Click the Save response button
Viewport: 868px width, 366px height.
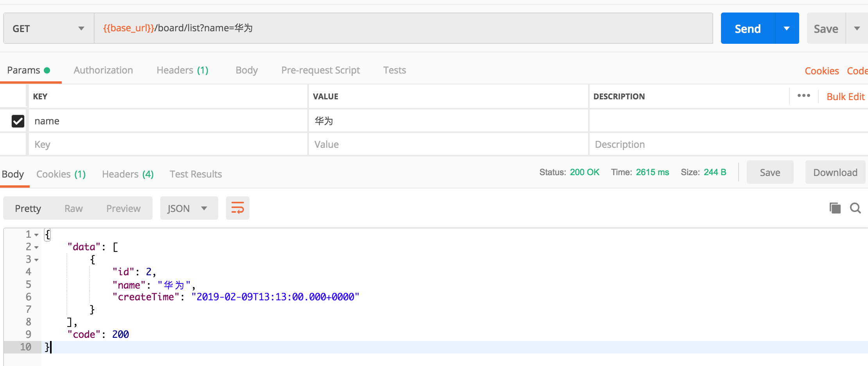pyautogui.click(x=770, y=172)
